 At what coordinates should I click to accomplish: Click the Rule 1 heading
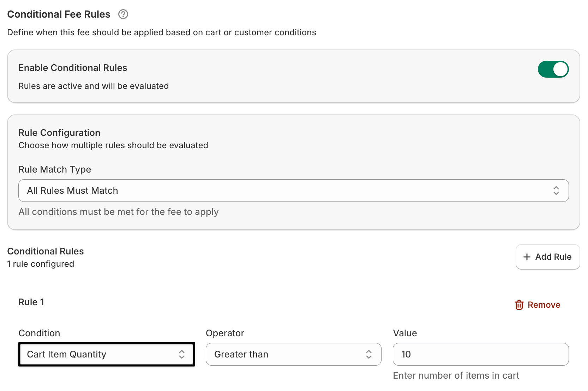pos(31,302)
